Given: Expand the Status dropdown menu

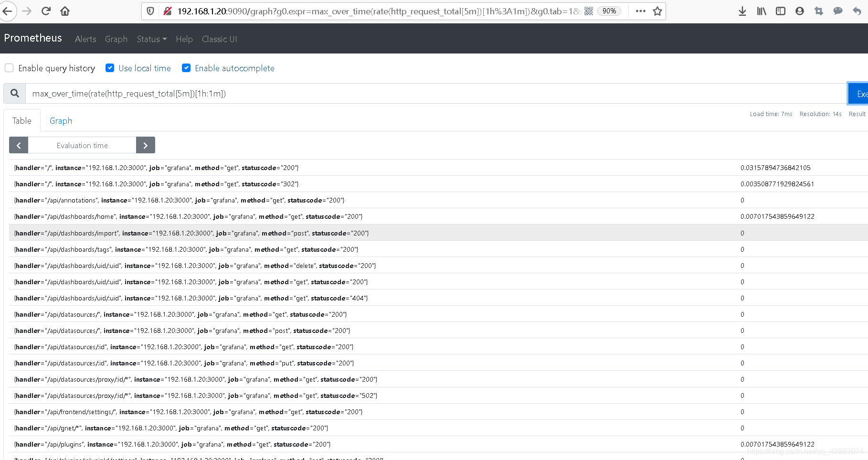Looking at the screenshot, I should pos(152,39).
